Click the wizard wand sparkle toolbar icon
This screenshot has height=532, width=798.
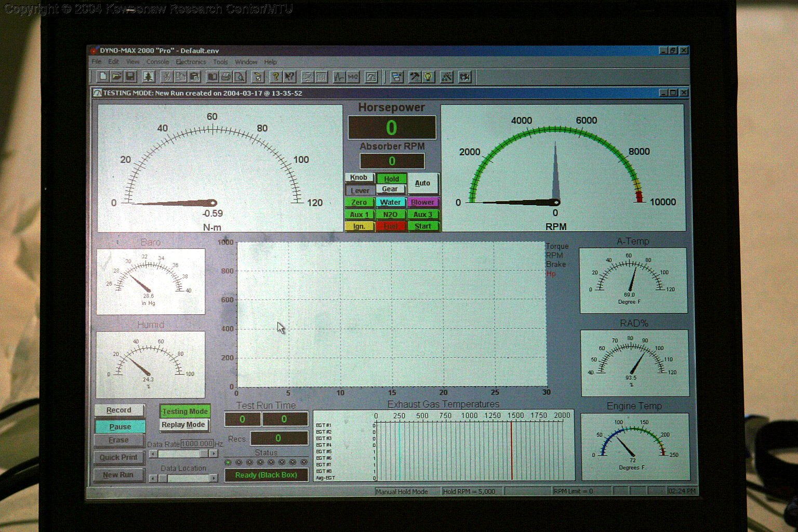[447, 77]
